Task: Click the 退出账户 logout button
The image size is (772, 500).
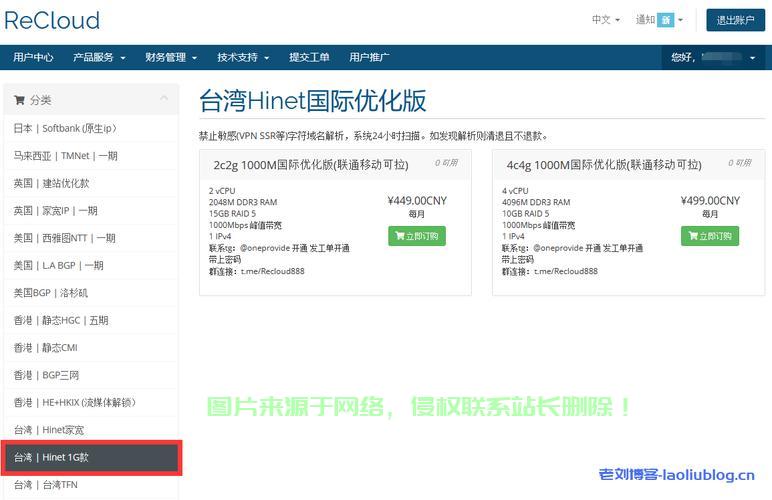Action: [x=735, y=20]
